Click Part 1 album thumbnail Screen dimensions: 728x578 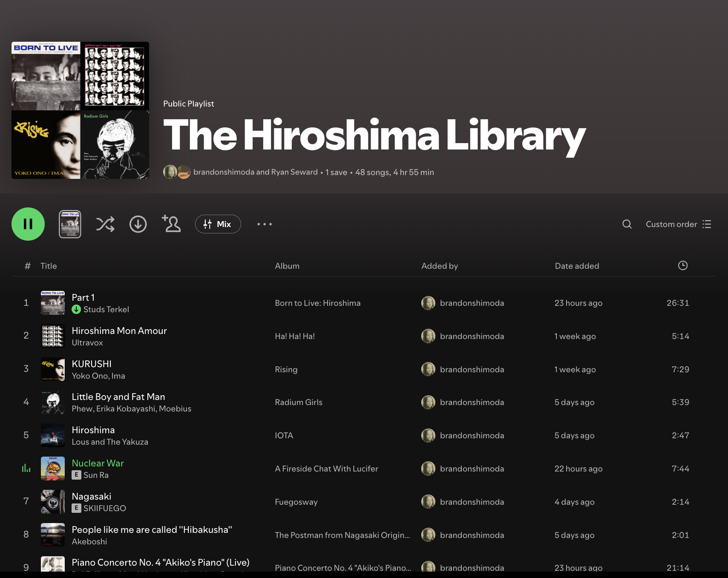coord(53,303)
